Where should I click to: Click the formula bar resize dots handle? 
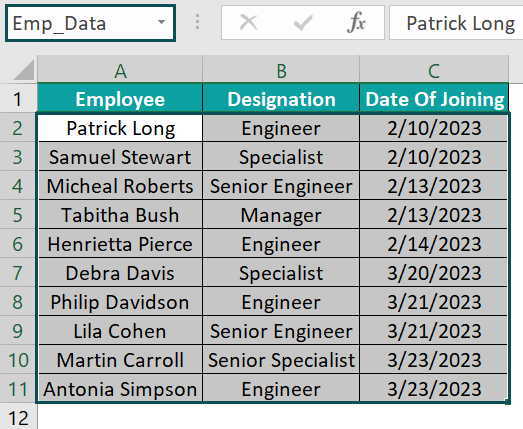pyautogui.click(x=197, y=22)
